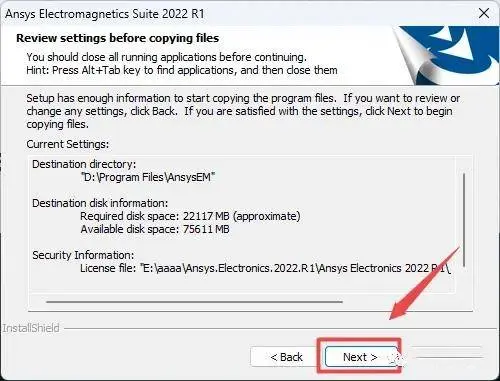Click the Required disk space line
This screenshot has width=500, height=381.
[x=190, y=216]
